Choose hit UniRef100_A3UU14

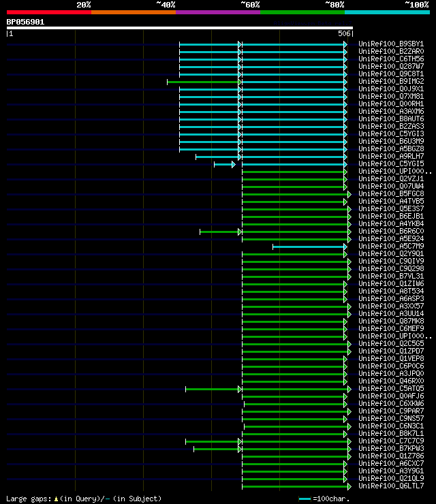[391, 314]
